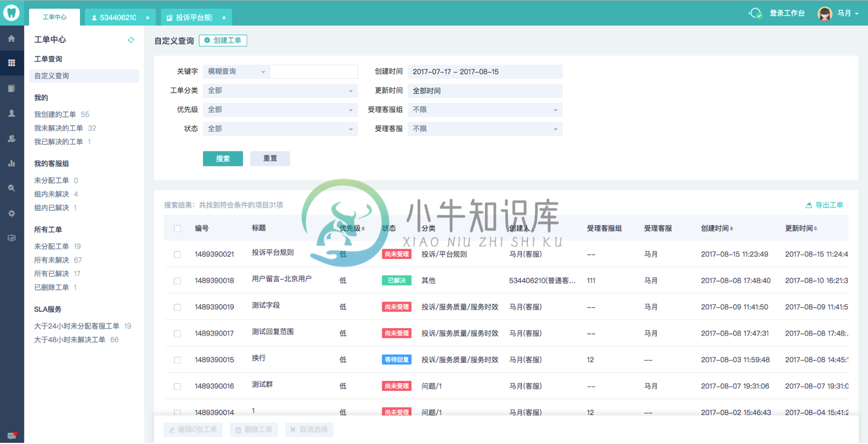The height and width of the screenshot is (444, 868).
Task: Check the row 1489390021 checkbox
Action: pyautogui.click(x=177, y=254)
